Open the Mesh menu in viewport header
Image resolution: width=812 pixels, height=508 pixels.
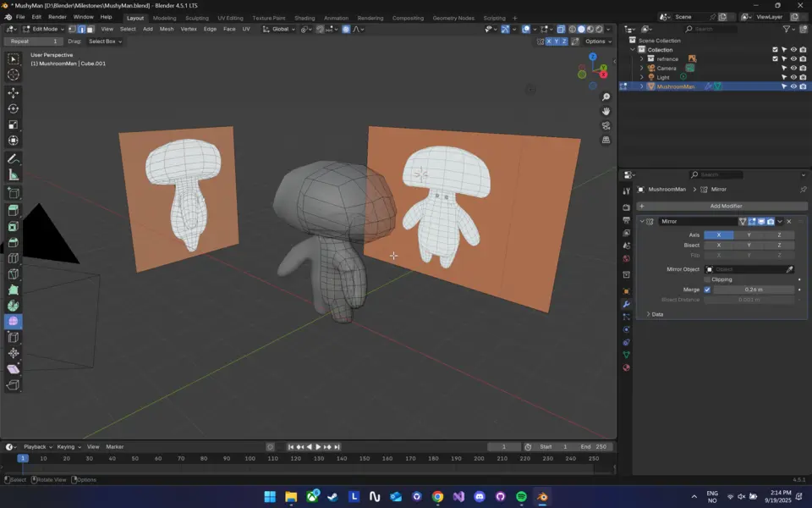click(x=167, y=29)
